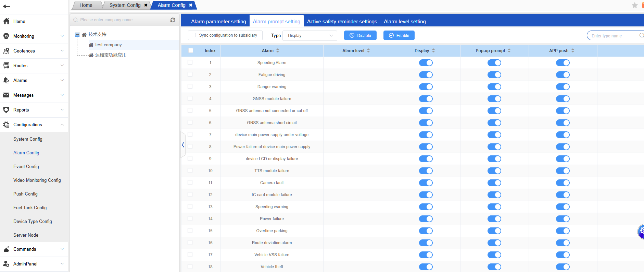644x272 pixels.
Task: Open the Type dropdown showing Display
Action: coord(310,36)
